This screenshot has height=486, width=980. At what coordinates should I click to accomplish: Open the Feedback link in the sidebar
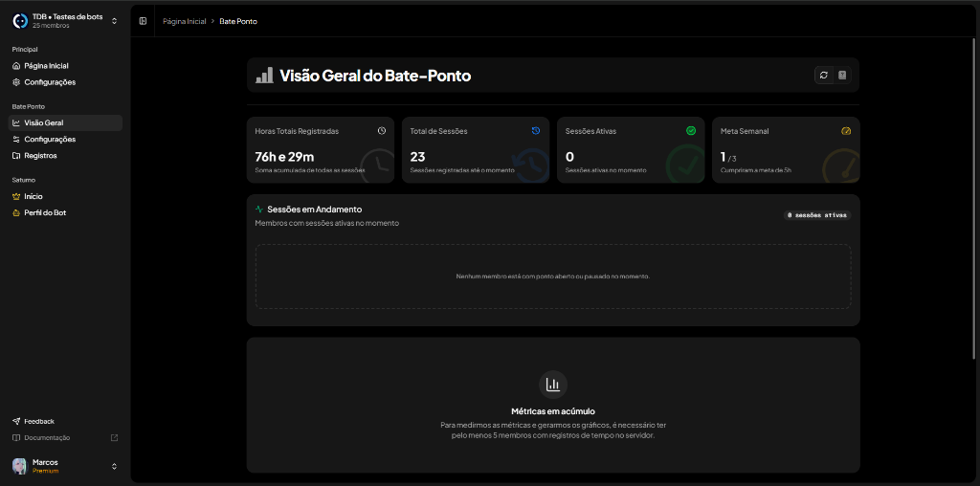[x=65, y=421]
